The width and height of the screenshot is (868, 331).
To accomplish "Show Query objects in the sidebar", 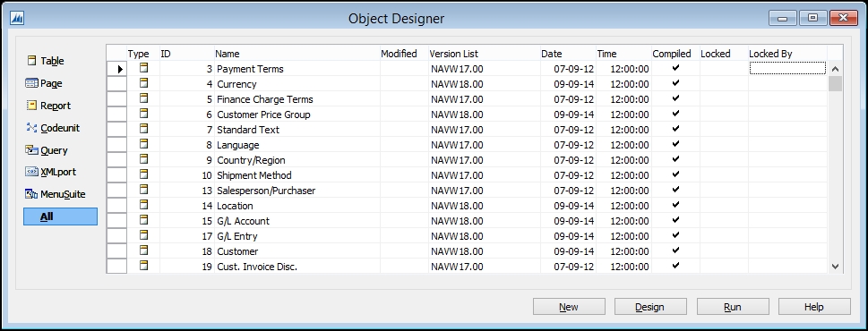I will coord(47,150).
